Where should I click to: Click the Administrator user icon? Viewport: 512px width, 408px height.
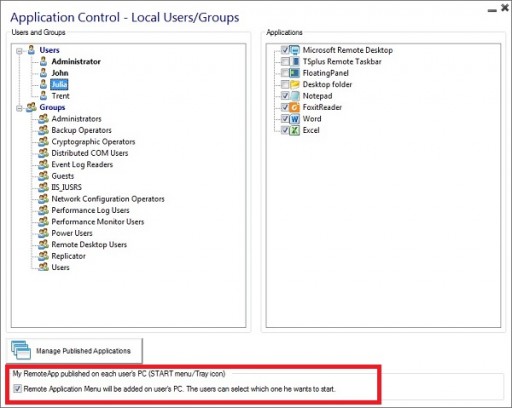pos(43,61)
